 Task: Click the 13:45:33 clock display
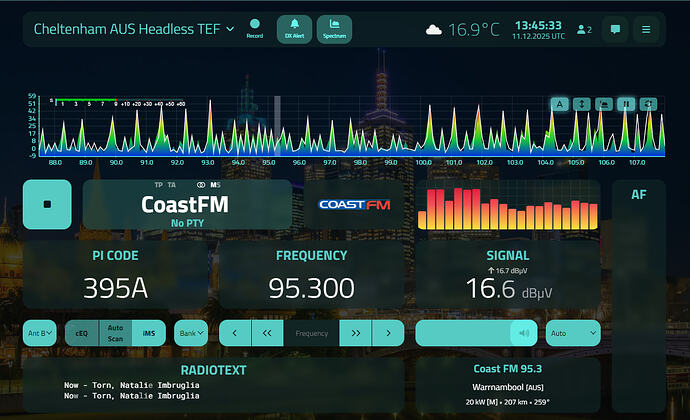pyautogui.click(x=538, y=25)
